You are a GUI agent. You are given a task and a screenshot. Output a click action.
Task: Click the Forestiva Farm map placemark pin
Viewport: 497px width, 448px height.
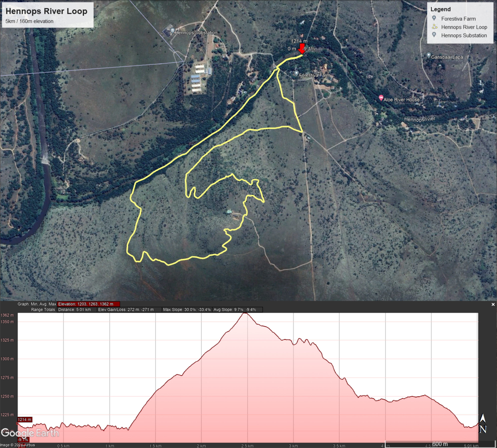pos(296,73)
